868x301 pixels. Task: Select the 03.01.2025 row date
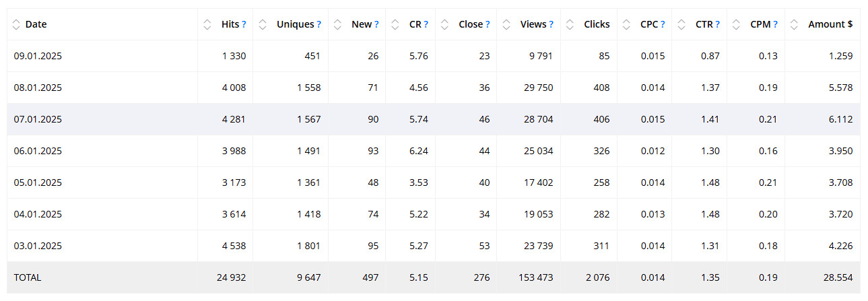(x=38, y=246)
